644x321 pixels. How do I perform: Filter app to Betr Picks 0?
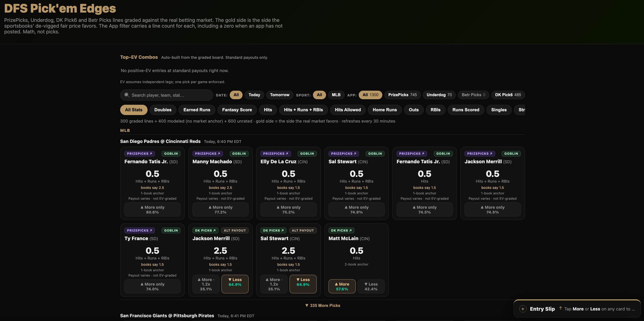click(x=473, y=95)
